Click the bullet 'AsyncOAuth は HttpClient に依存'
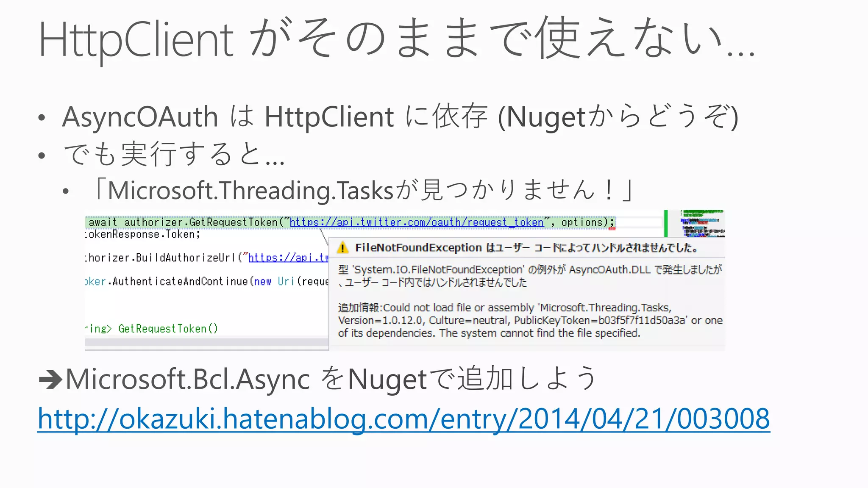This screenshot has height=488, width=868. (x=401, y=116)
